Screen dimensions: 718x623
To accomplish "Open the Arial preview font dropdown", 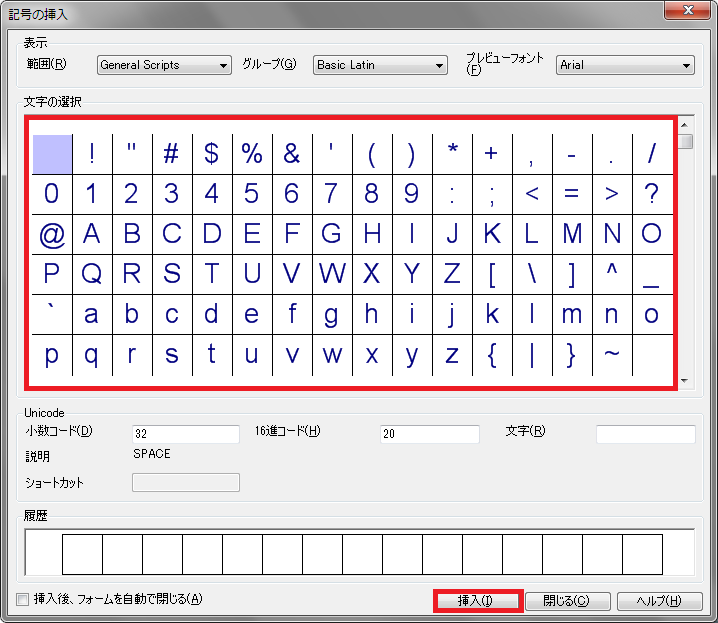I will tap(625, 65).
